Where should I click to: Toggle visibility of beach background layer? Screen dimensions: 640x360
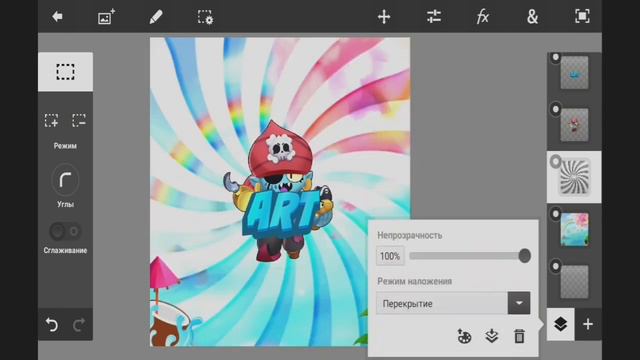pos(556,214)
